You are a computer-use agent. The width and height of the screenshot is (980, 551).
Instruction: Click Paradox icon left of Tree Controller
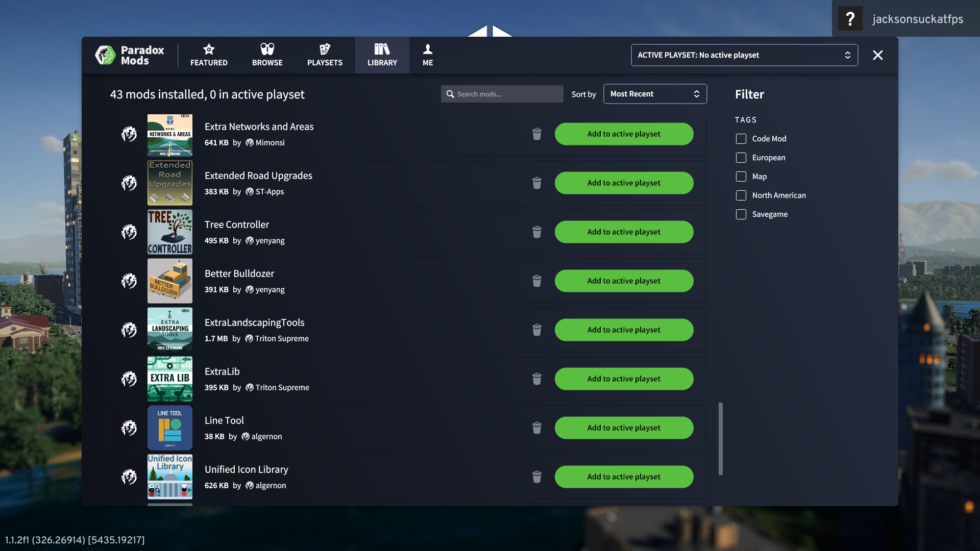click(x=129, y=232)
